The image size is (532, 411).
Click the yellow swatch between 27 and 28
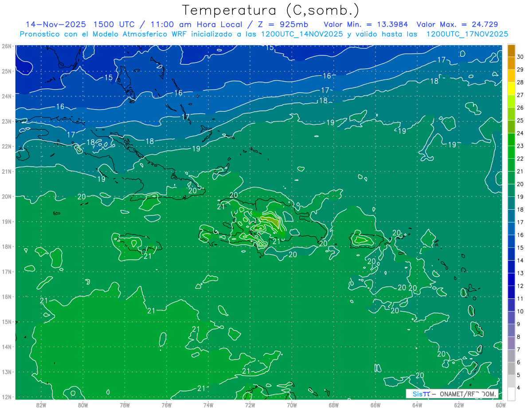511,89
